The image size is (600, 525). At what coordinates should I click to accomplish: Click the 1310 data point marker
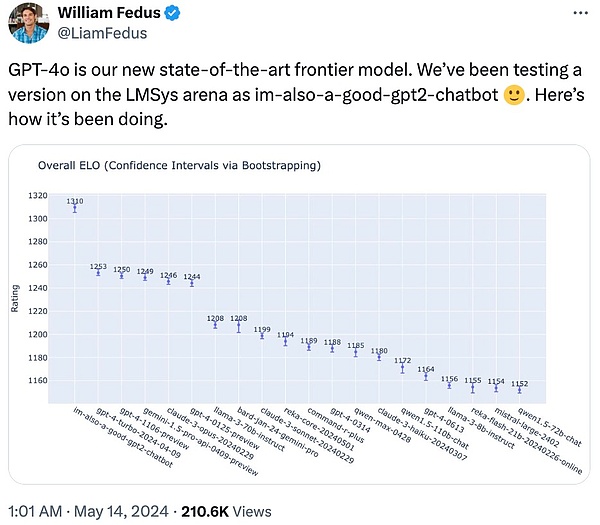[x=74, y=209]
